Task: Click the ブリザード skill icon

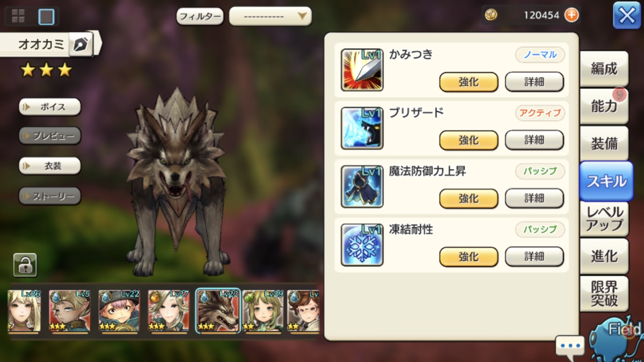Action: (362, 128)
